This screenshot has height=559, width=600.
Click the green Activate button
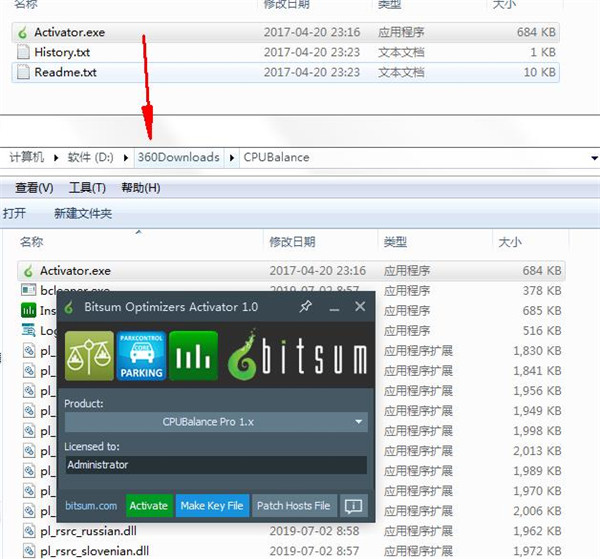coord(149,506)
